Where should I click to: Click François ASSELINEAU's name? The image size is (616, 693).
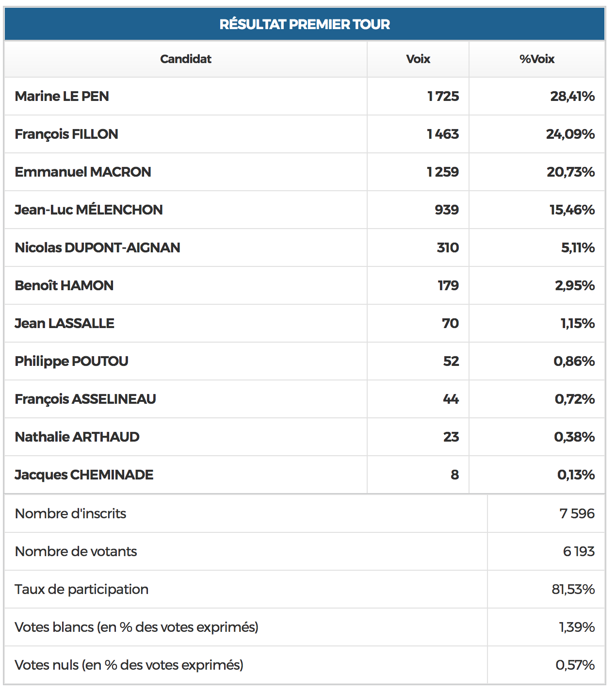pyautogui.click(x=85, y=399)
